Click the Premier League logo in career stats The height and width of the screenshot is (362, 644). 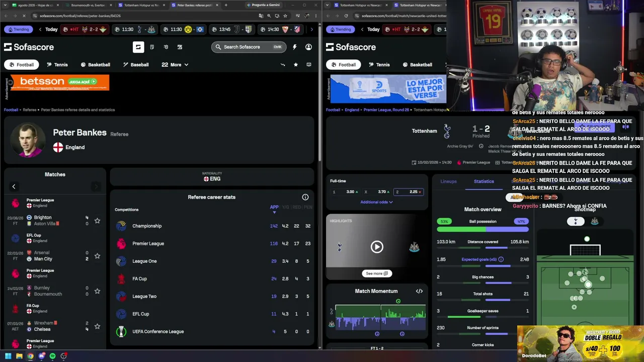pos(121,243)
